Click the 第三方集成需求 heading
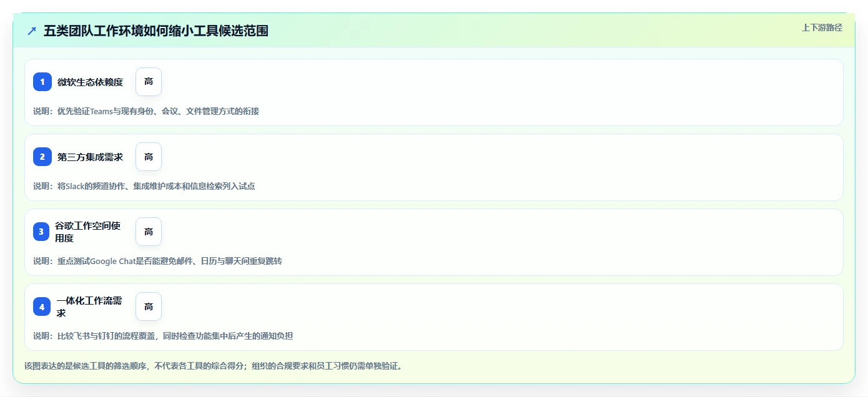 point(91,157)
